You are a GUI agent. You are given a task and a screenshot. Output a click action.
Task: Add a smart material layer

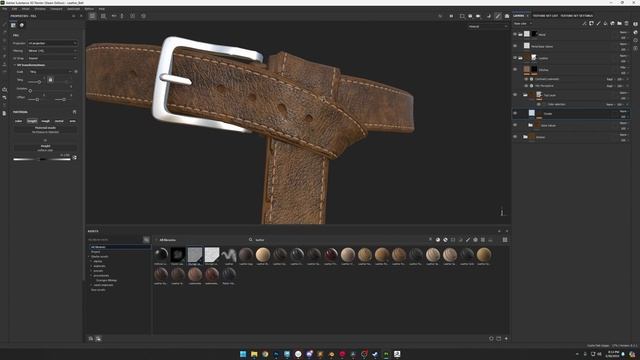(x=612, y=24)
